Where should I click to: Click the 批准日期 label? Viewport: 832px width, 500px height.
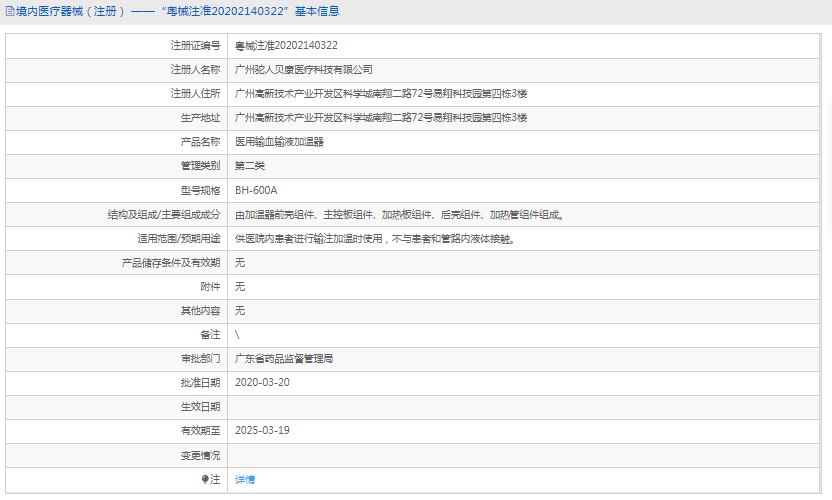pos(200,383)
